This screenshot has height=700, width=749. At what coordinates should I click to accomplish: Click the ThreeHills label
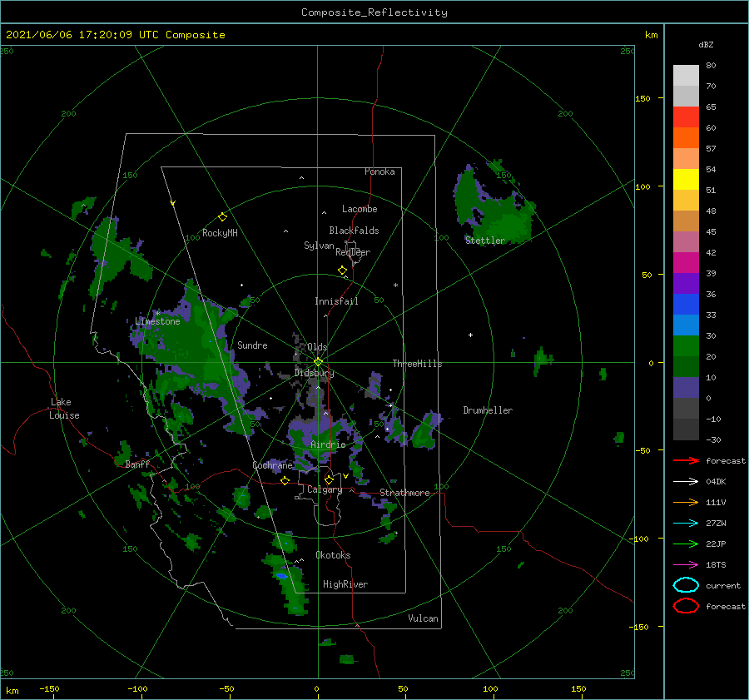[x=418, y=364]
